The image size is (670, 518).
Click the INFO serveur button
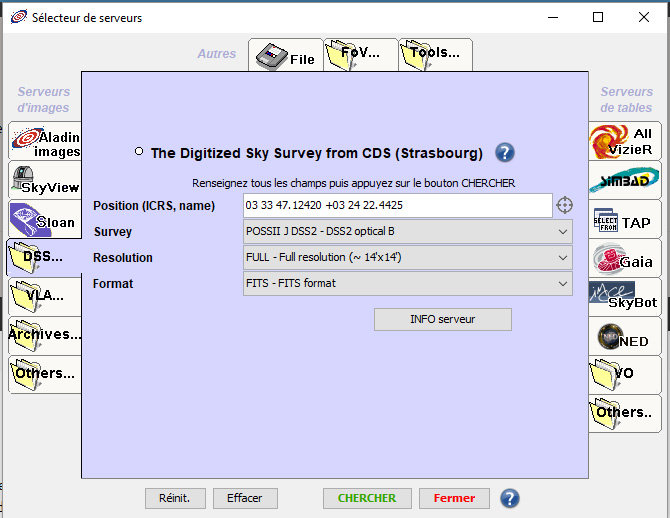pos(443,319)
